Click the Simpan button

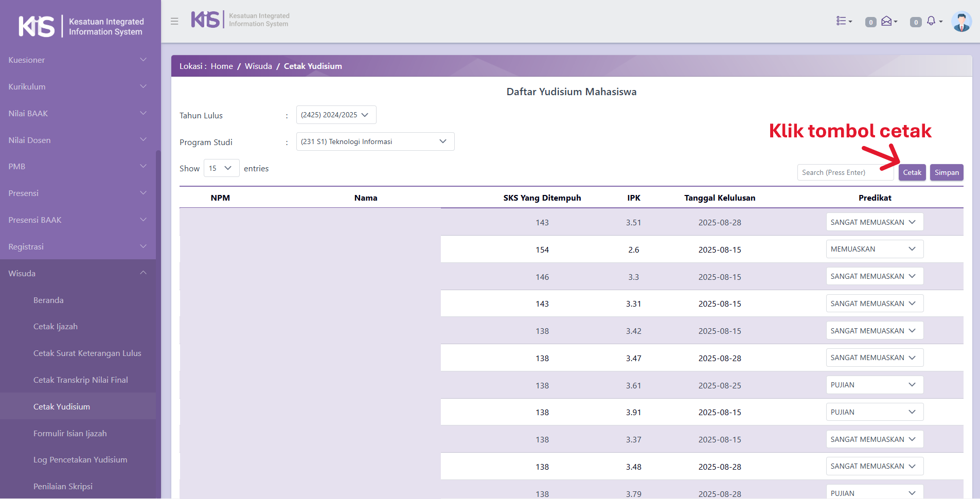point(946,172)
